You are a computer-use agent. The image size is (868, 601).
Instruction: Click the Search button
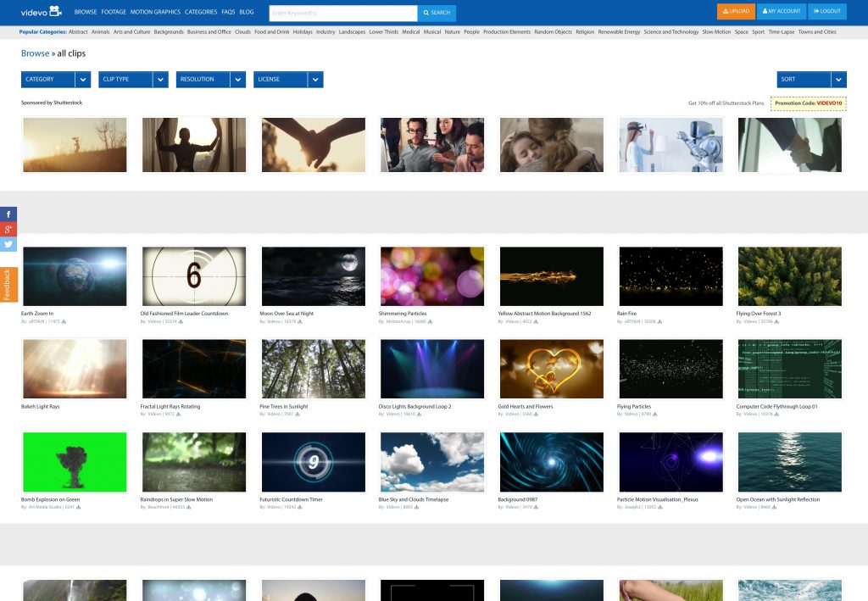437,13
